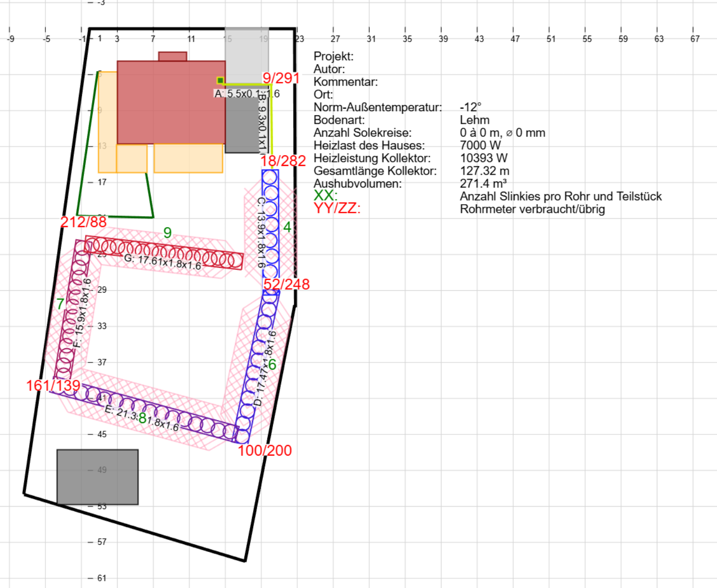The image size is (717, 588).
Task: Click the Norm-Außentemperatur value -12°
Action: [470, 107]
